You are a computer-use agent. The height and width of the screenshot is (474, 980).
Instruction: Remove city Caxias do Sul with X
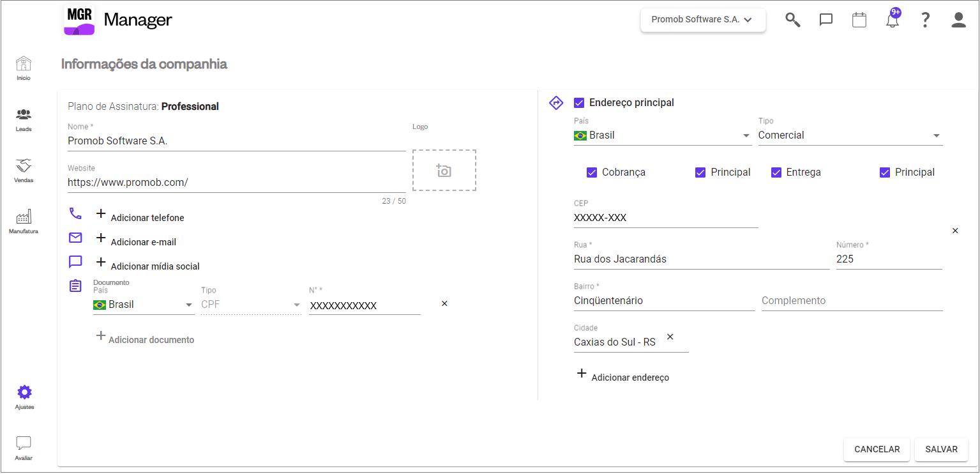click(x=670, y=337)
